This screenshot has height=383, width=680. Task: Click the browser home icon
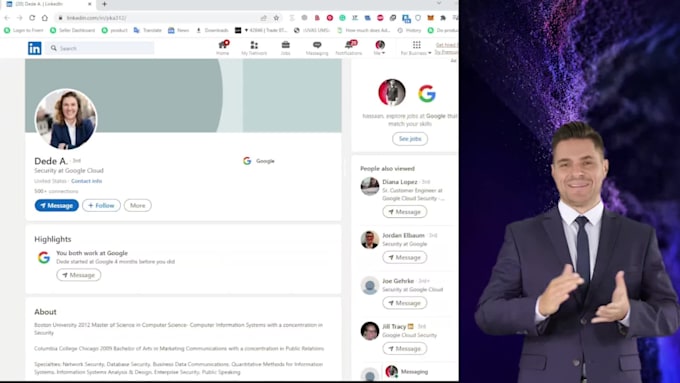pyautogui.click(x=45, y=18)
